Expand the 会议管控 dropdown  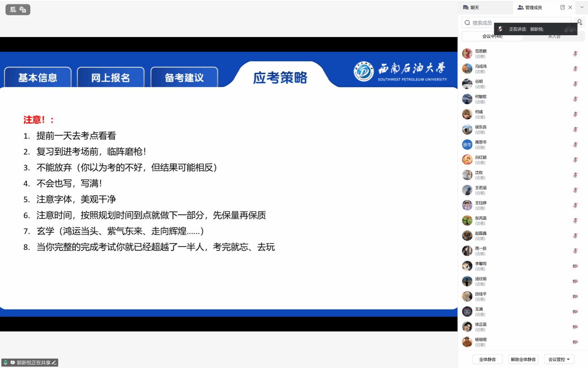(559, 359)
